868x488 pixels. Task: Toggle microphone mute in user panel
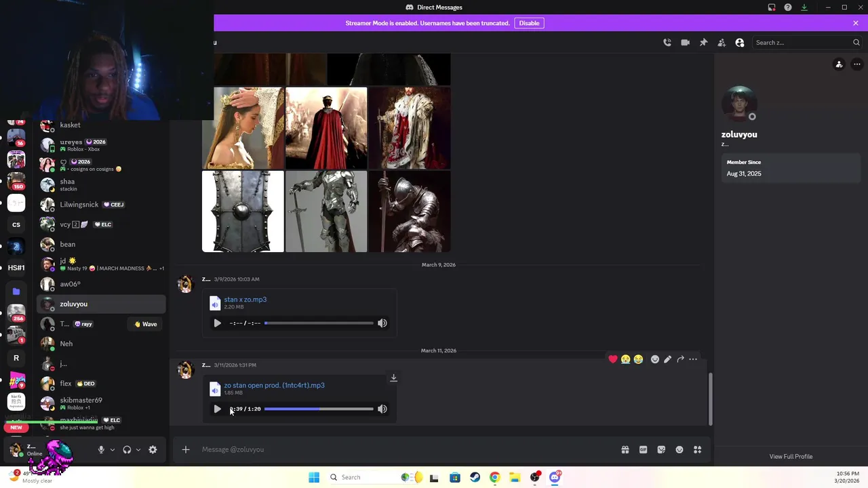(101, 449)
